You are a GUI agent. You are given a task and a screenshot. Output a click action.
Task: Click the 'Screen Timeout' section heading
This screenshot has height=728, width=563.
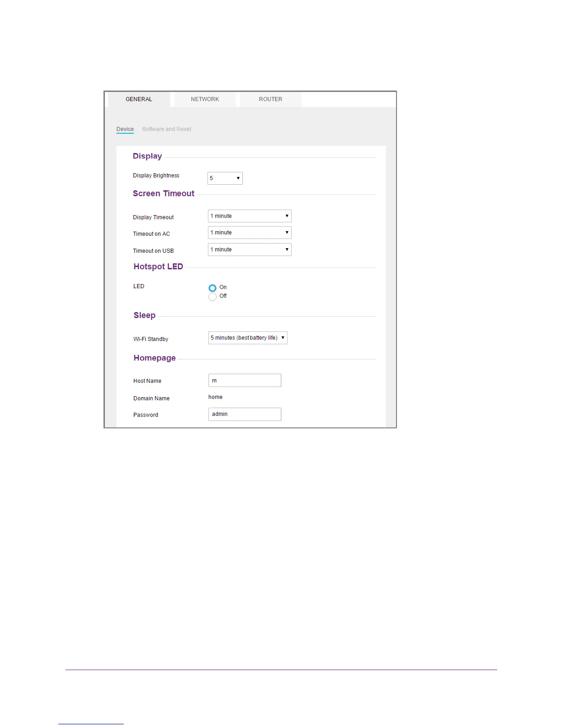[163, 193]
